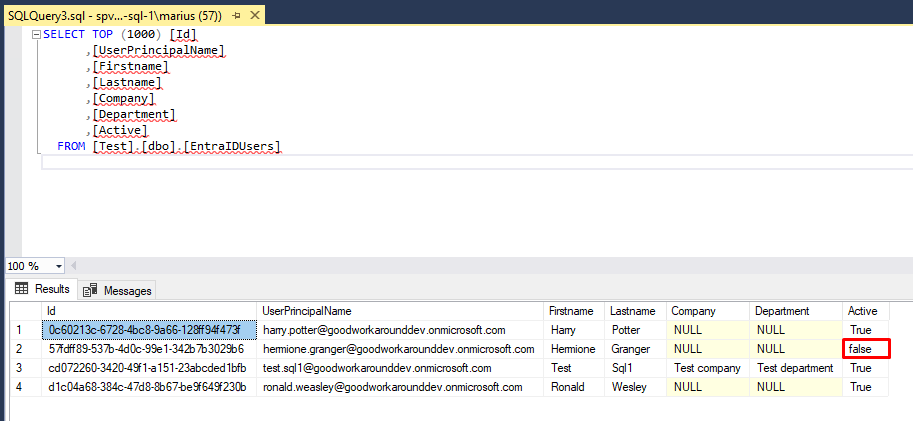This screenshot has height=421, width=913.
Task: Switch to the Results tab
Action: (x=42, y=289)
